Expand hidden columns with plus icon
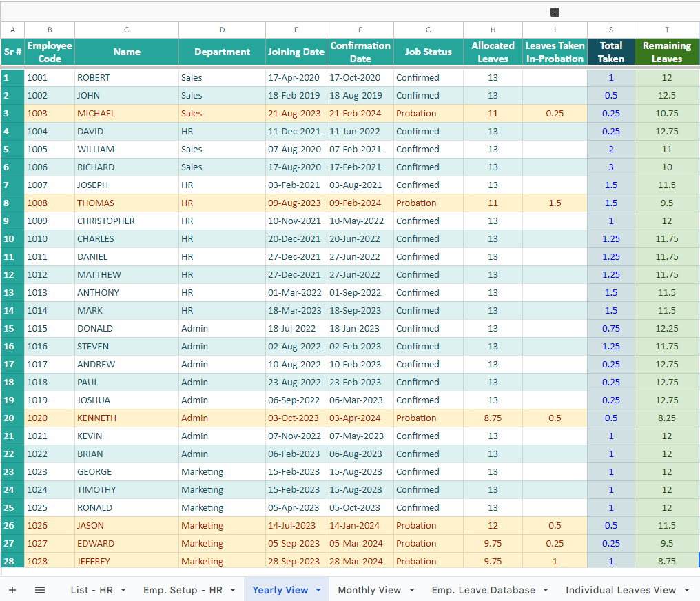700x601 pixels. [x=555, y=12]
